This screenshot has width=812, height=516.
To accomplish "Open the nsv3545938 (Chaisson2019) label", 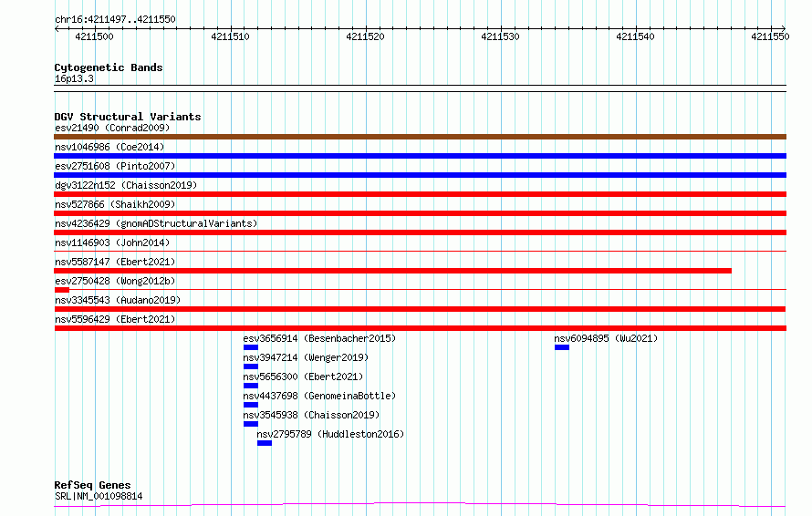I will [x=311, y=415].
